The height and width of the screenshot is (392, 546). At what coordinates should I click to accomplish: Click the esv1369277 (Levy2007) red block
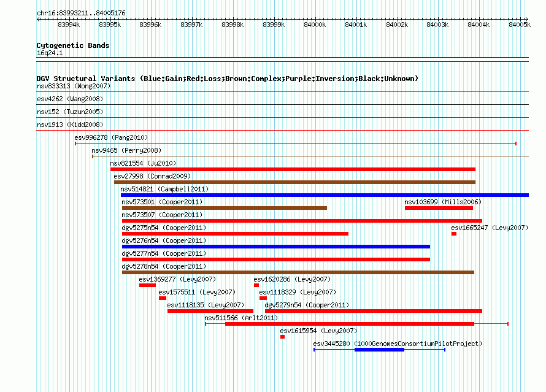point(147,285)
